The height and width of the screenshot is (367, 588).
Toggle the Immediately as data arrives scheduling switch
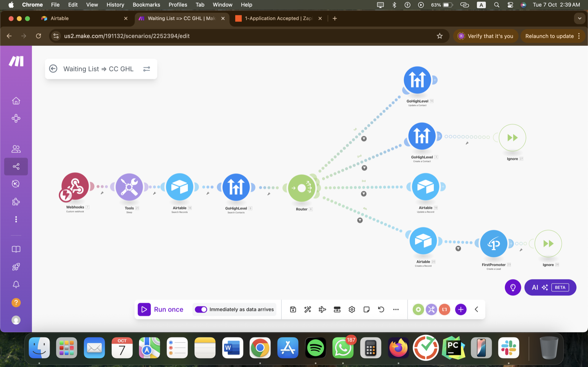point(201,309)
